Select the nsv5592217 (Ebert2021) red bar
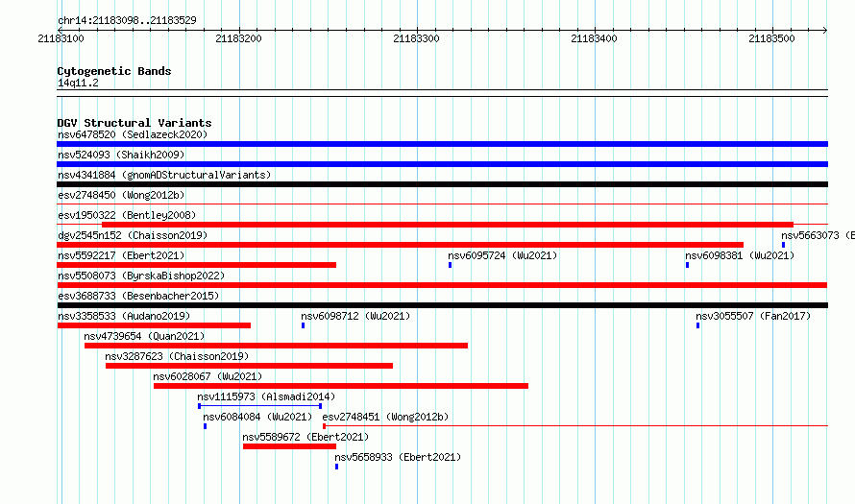Viewport: 855px width, 504px height. [x=196, y=265]
